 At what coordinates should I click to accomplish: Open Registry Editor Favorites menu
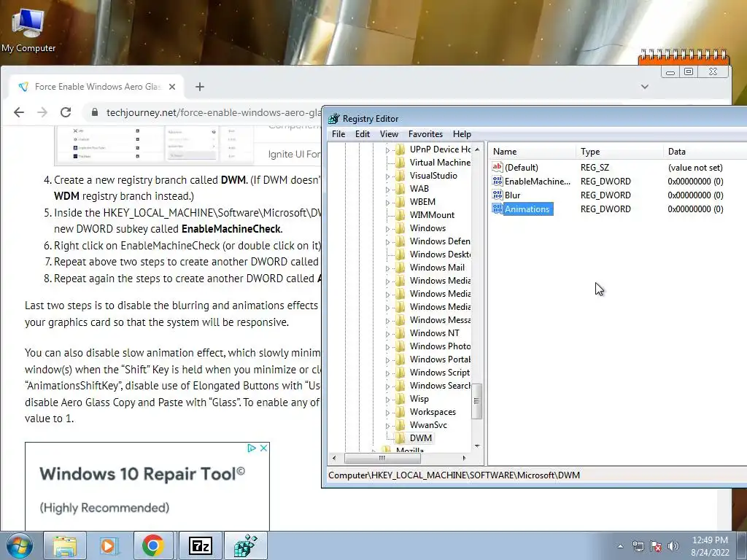click(x=425, y=134)
